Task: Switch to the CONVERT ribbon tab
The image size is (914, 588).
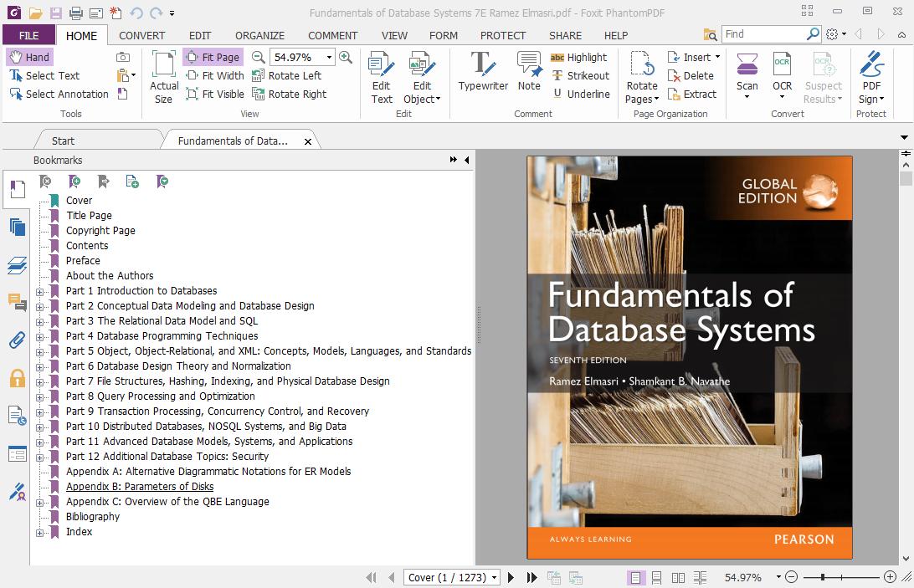Action: tap(141, 36)
